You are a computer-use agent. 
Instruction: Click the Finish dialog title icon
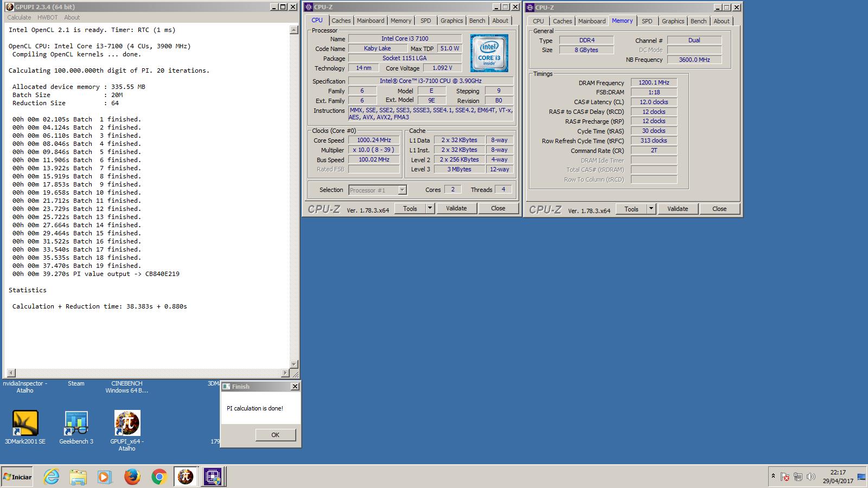tap(227, 387)
